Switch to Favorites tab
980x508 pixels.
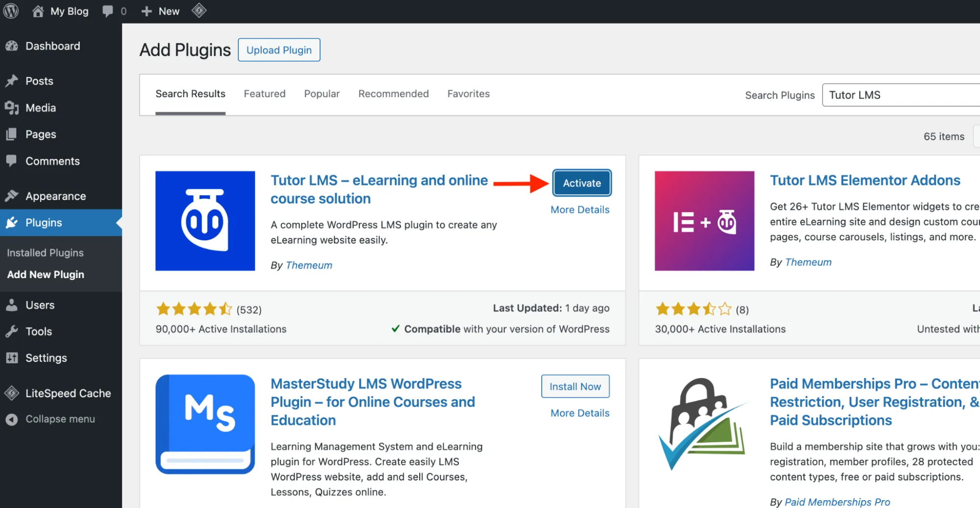coord(469,94)
